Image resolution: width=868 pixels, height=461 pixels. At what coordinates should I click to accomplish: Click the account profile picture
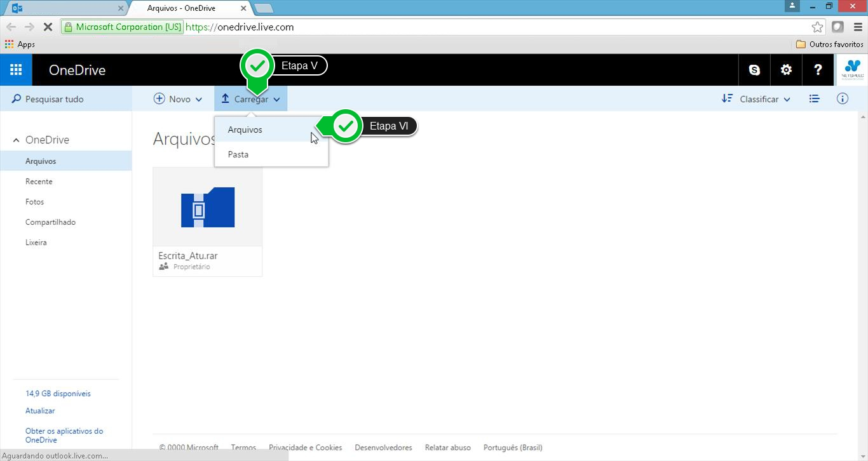click(x=851, y=70)
